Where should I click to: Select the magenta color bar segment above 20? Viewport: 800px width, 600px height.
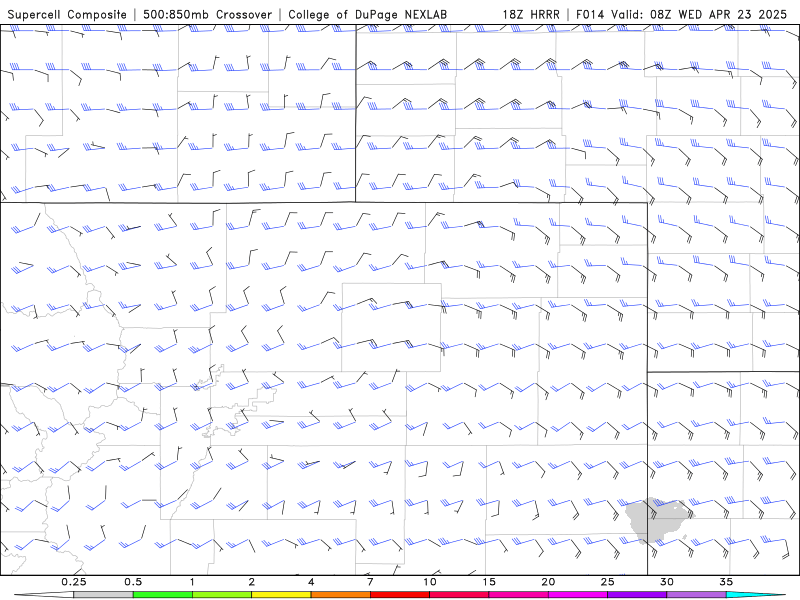[x=578, y=595]
